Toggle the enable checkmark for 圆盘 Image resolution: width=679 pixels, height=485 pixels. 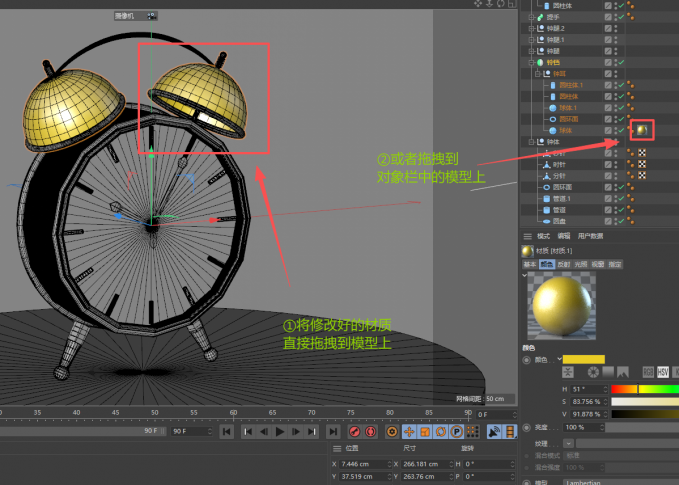coord(620,221)
